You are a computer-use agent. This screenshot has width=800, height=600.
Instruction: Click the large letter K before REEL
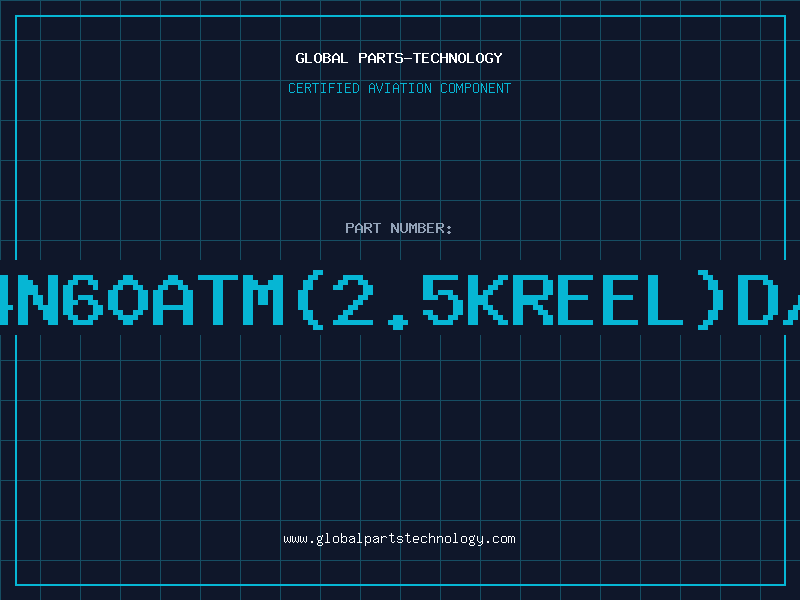(x=488, y=299)
